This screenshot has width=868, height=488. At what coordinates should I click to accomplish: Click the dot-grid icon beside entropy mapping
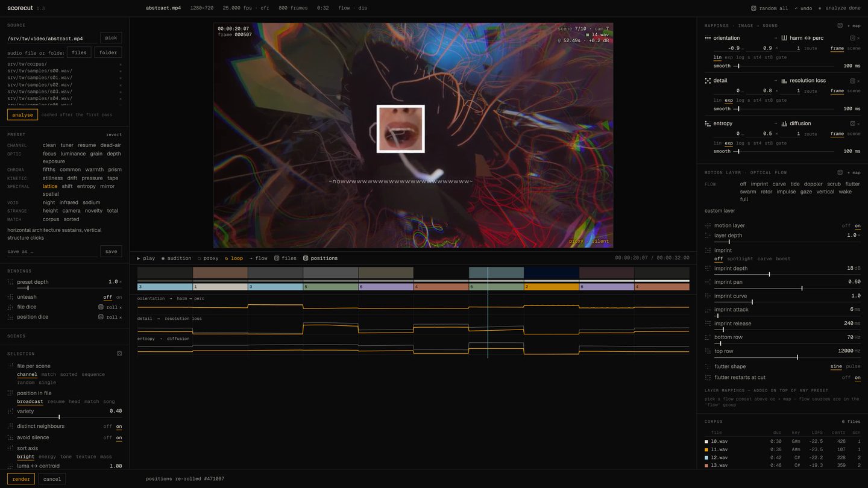coord(708,124)
